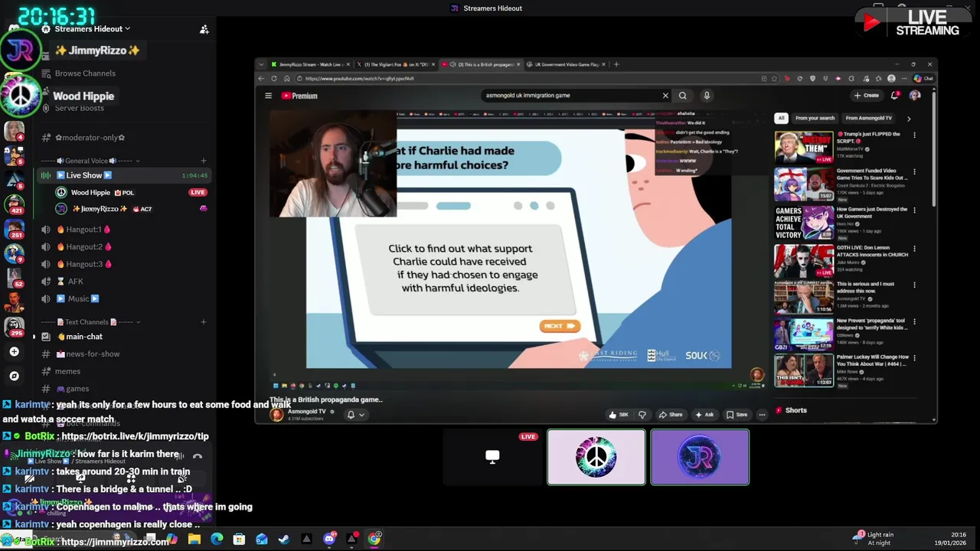Open options for How Gamers just Destroyed video

pos(914,210)
